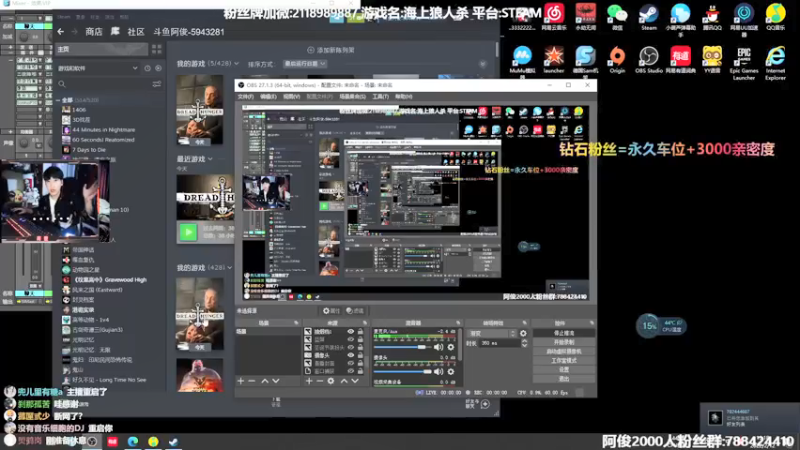
Task: Select the Origin desktop shortcut
Action: tap(617, 59)
